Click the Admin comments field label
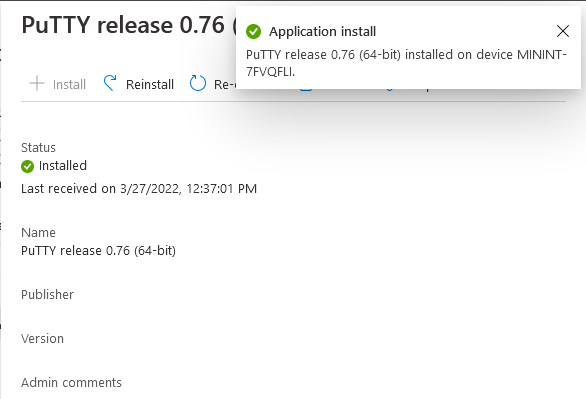Screen dimensions: 586x399 tap(71, 383)
